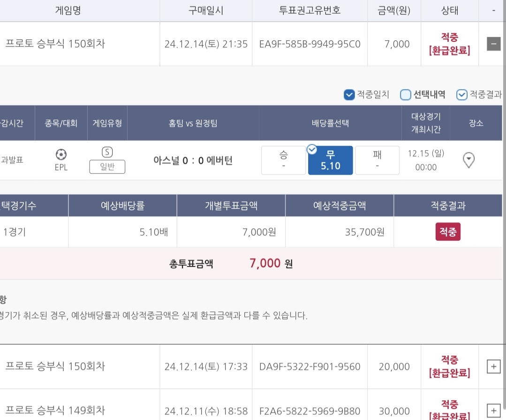Image resolution: width=506 pixels, height=420 pixels.
Task: Select the 패 odds button
Action: (x=377, y=160)
